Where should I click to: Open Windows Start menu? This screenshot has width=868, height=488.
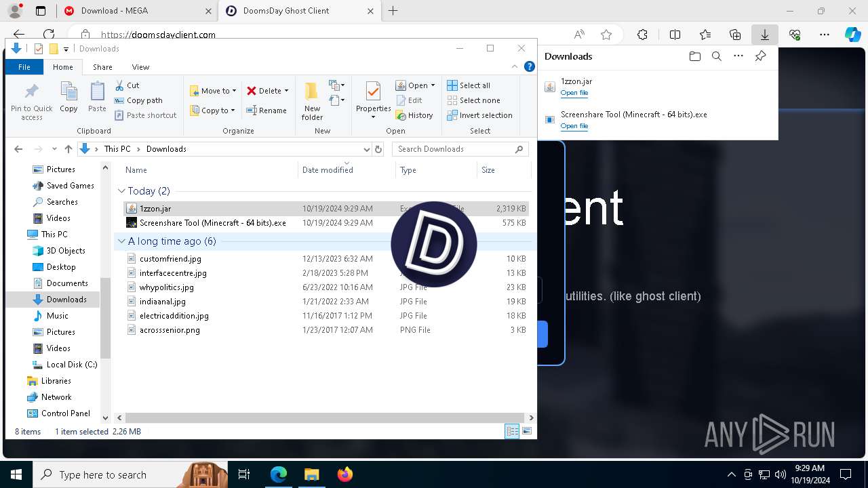pos(16,474)
